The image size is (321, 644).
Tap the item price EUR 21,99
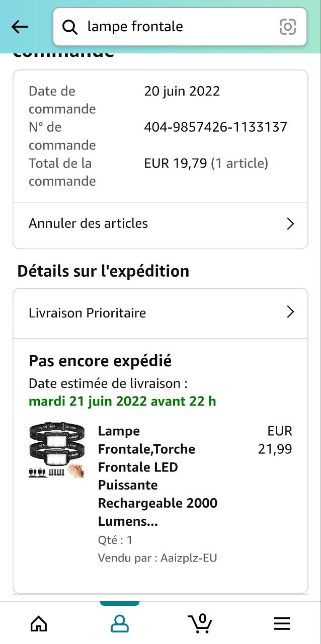pos(275,440)
